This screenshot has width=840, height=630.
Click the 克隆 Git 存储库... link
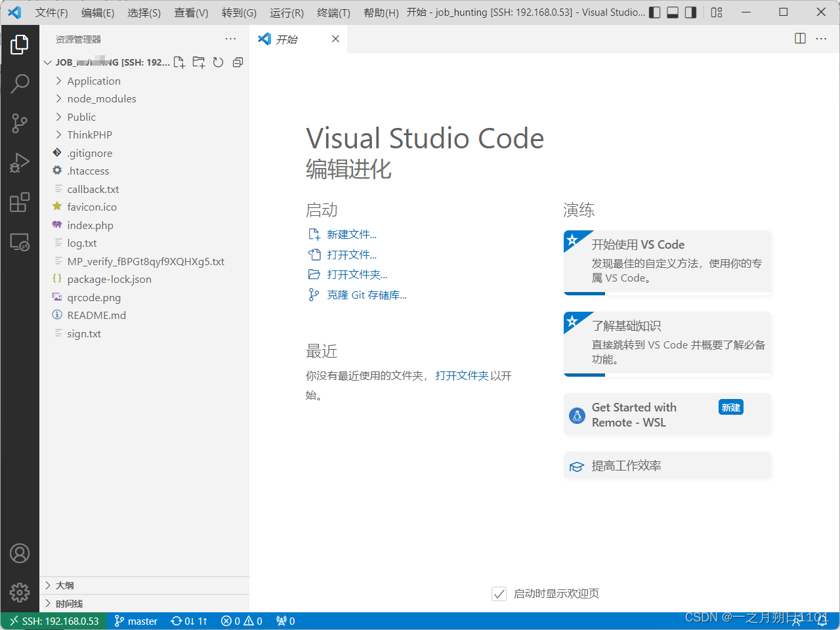(367, 295)
